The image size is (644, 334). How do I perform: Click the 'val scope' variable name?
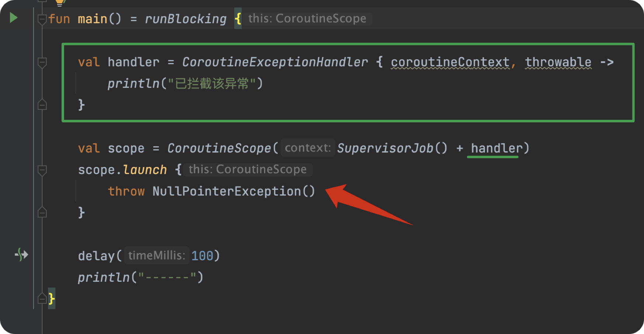(126, 149)
